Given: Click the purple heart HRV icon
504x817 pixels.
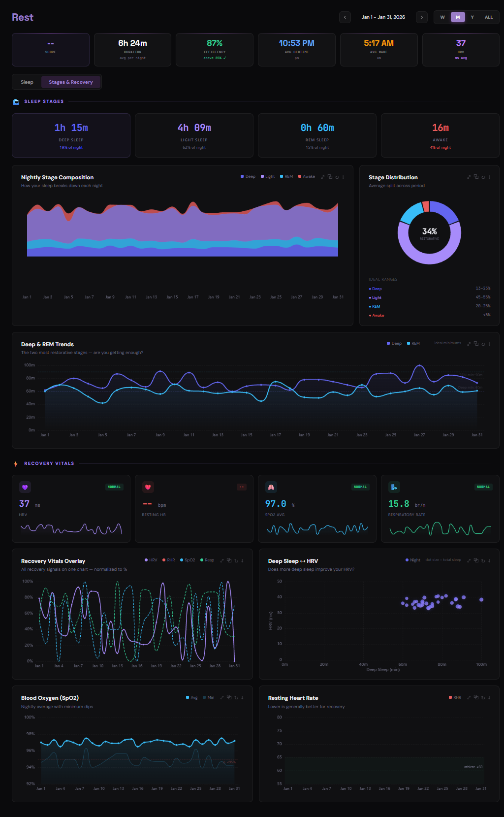Looking at the screenshot, I should (x=25, y=487).
